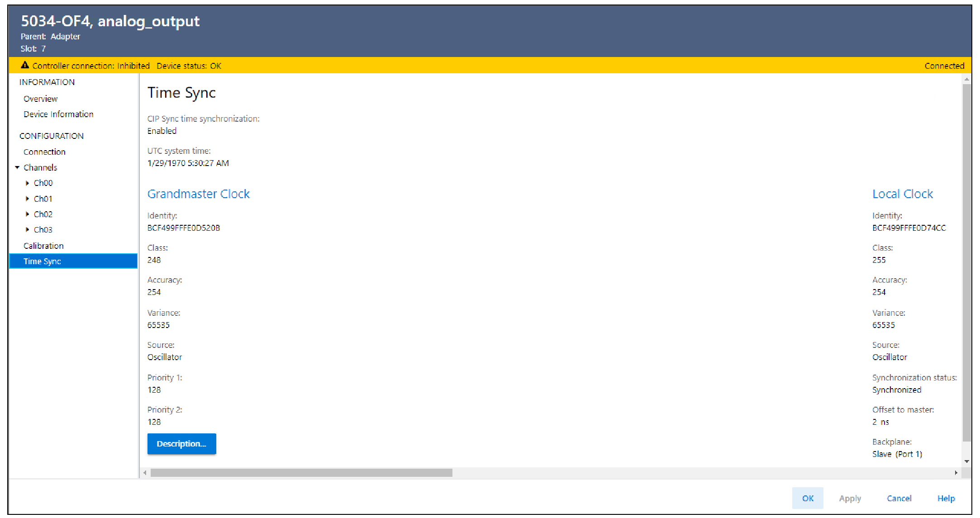
Task: Cancel the dialog
Action: 899,498
